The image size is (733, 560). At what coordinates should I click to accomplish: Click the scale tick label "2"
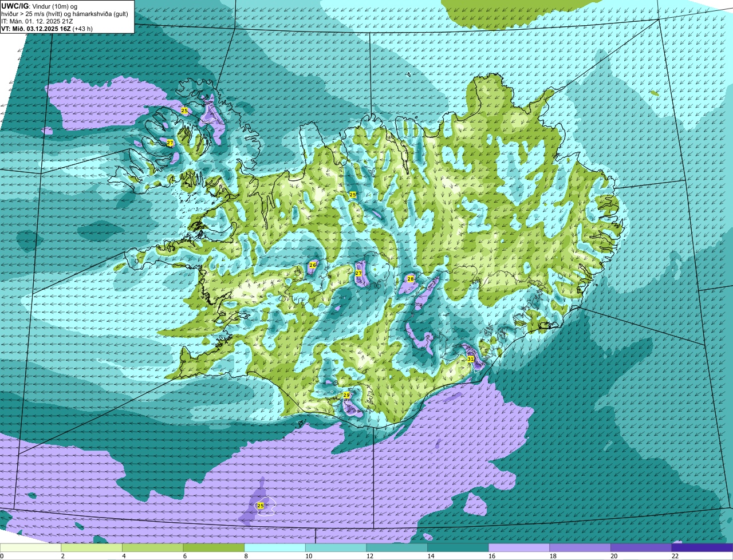tap(62, 556)
